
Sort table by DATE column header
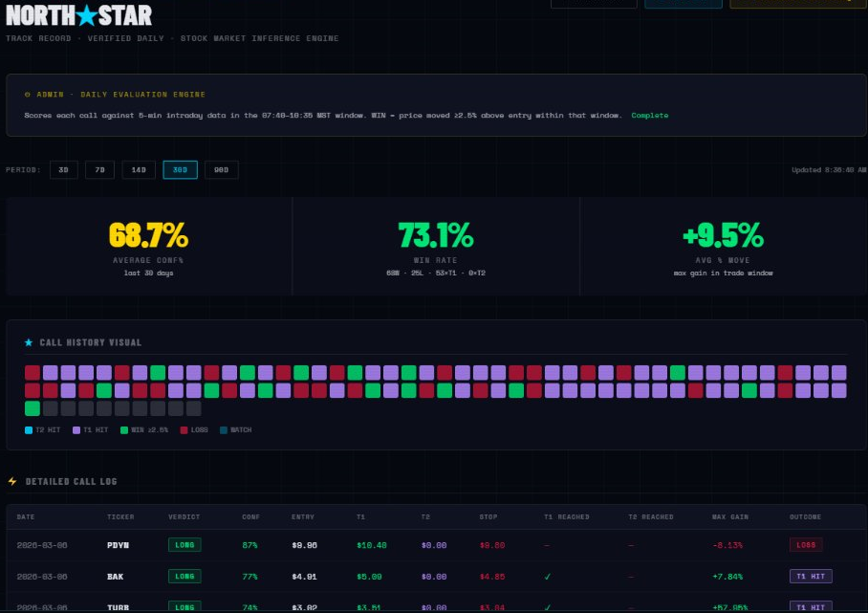tap(26, 517)
